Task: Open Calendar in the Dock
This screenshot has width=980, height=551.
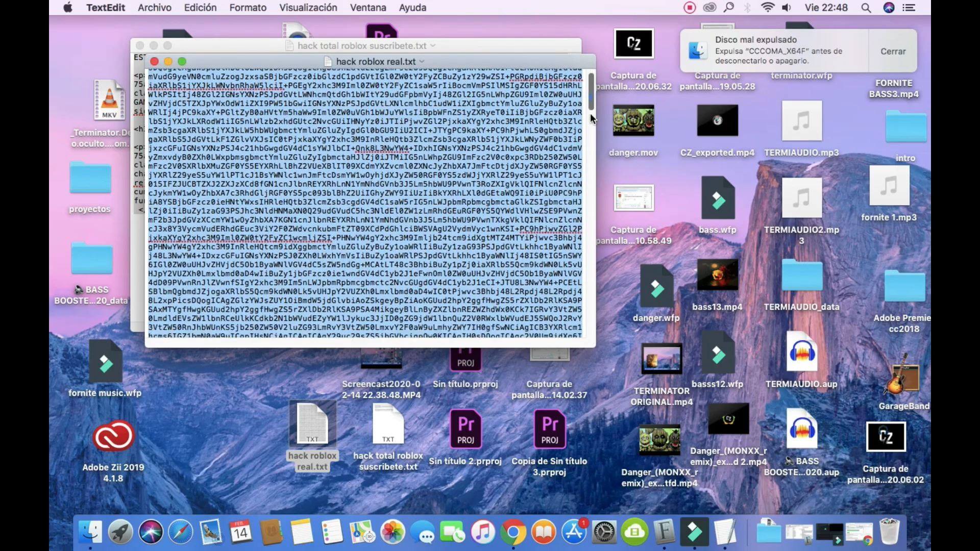Action: [240, 533]
